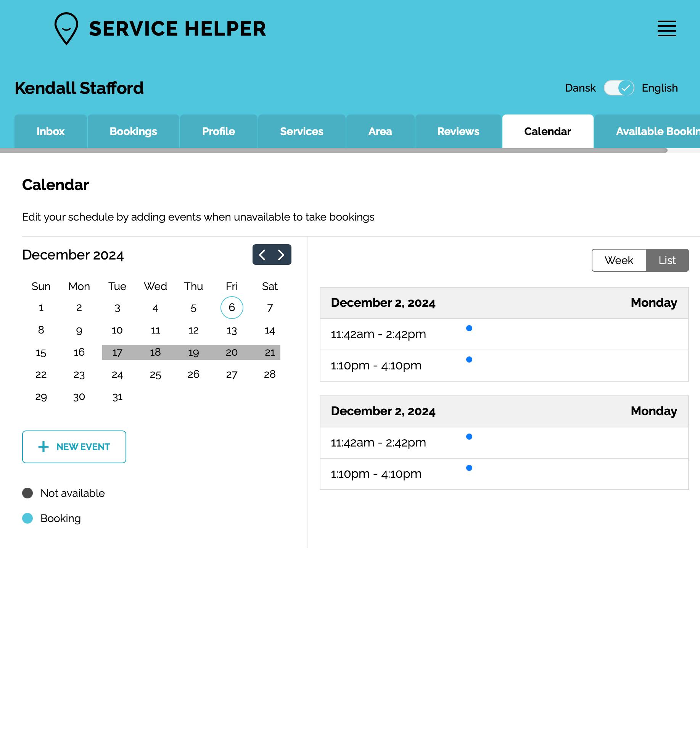
Task: Click the Fri weekday column header
Action: tap(232, 286)
